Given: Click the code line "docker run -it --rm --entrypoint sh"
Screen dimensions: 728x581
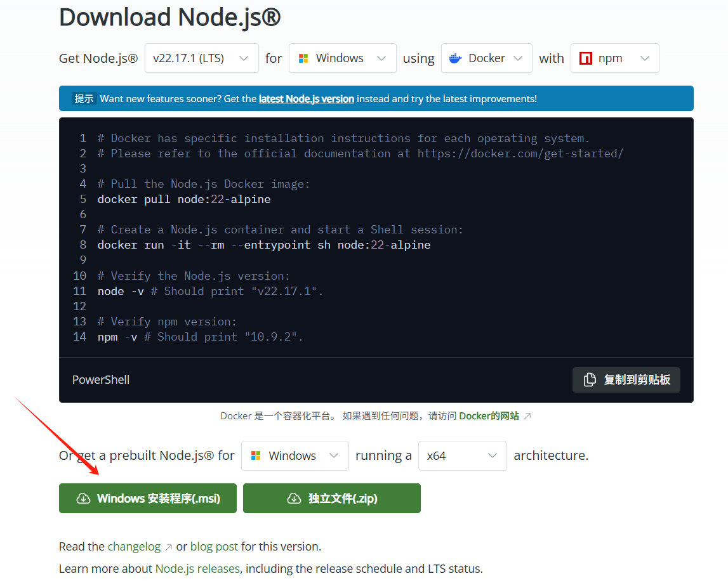Looking at the screenshot, I should [263, 245].
